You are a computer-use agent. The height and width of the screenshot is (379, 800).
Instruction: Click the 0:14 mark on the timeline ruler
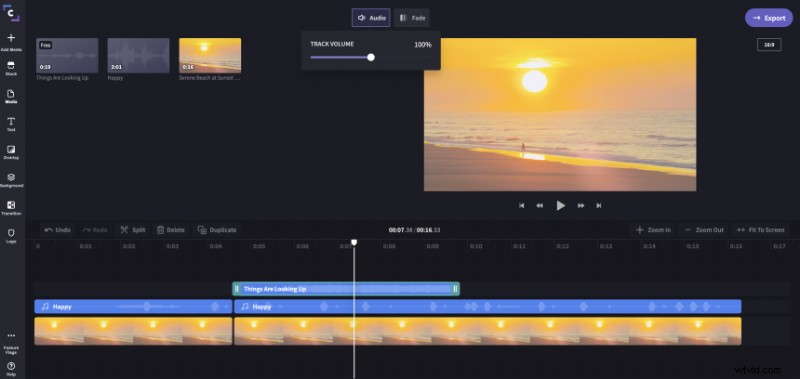click(x=649, y=246)
